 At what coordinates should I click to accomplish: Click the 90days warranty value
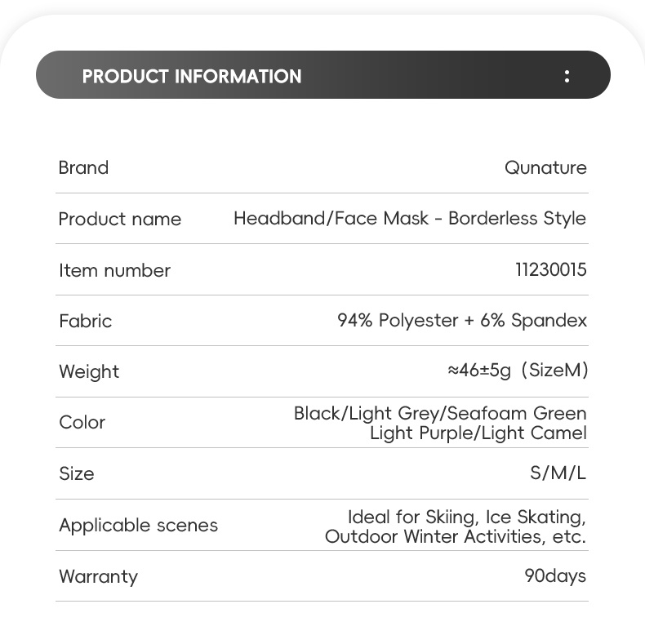click(x=555, y=575)
